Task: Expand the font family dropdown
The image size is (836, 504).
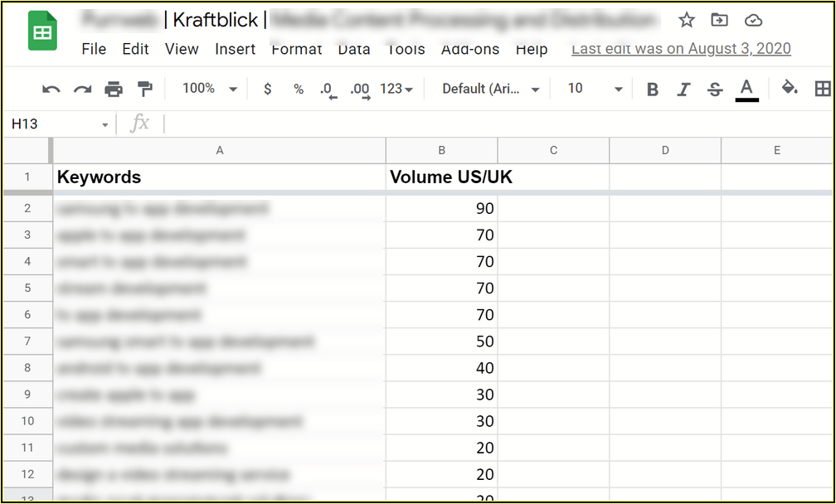Action: click(x=491, y=89)
